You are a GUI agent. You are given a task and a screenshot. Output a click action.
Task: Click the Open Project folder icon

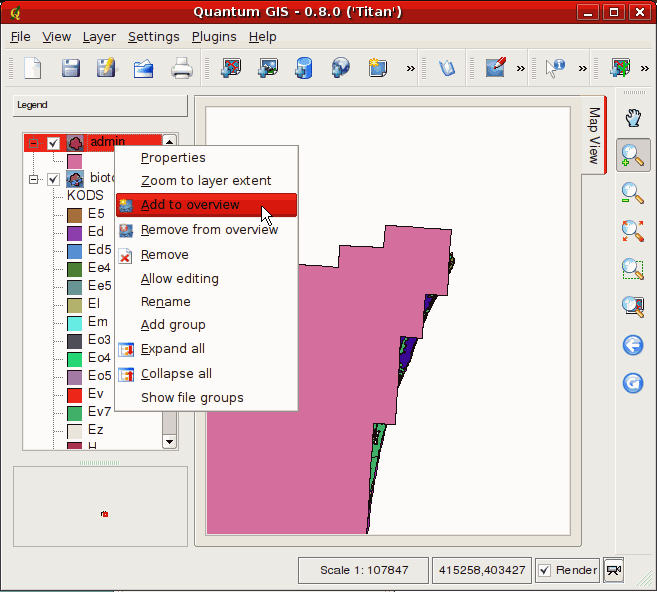pyautogui.click(x=144, y=68)
